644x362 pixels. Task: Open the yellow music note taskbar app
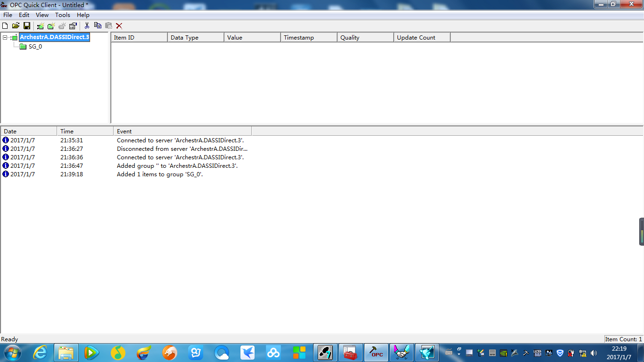point(118,353)
